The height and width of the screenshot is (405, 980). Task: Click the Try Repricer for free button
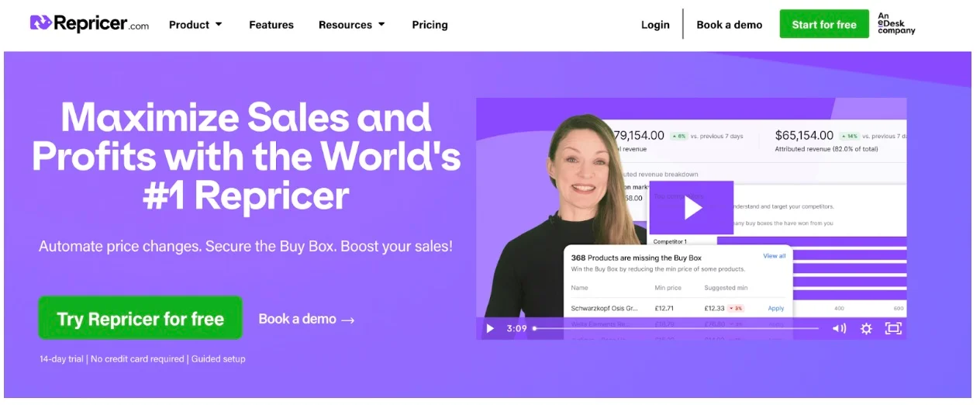pos(140,318)
